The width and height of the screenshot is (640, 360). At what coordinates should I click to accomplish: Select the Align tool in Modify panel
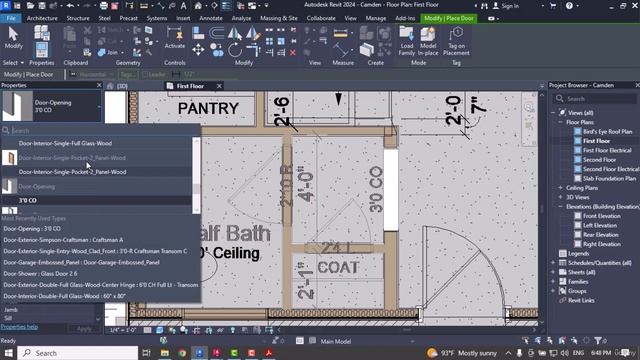198,33
